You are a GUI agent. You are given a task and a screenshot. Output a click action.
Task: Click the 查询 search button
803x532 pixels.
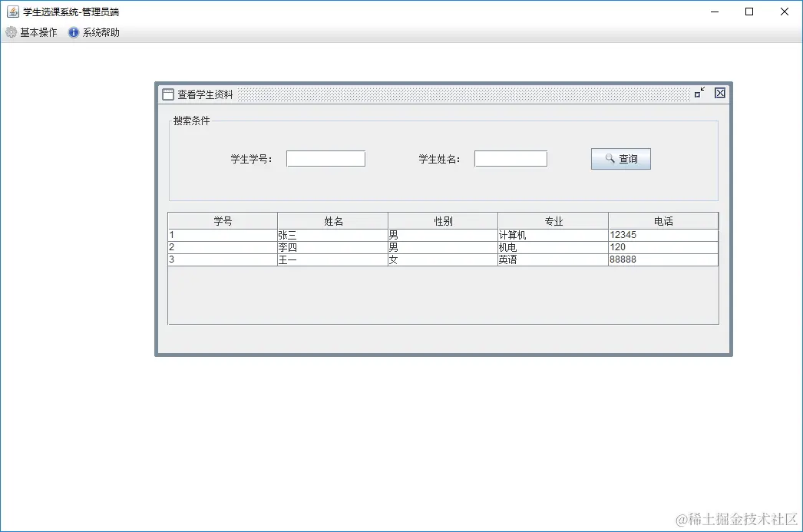(x=621, y=159)
